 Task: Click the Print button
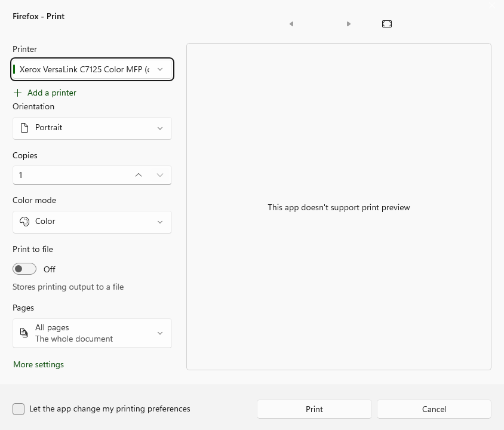314,409
